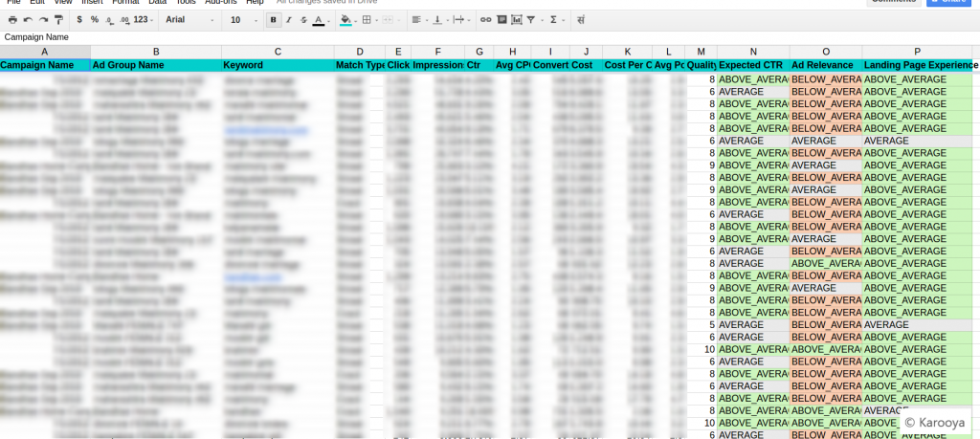Click the text wrapping icon

pos(458,20)
